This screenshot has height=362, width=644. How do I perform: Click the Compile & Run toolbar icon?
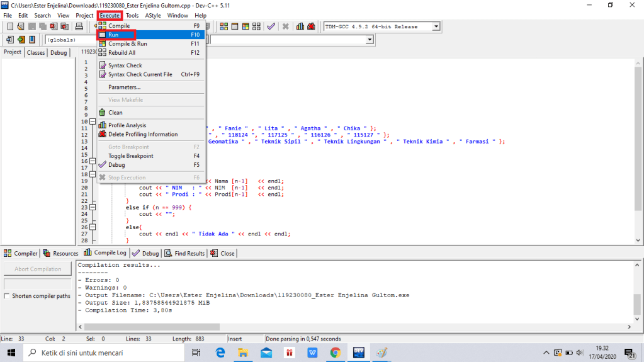pyautogui.click(x=244, y=26)
